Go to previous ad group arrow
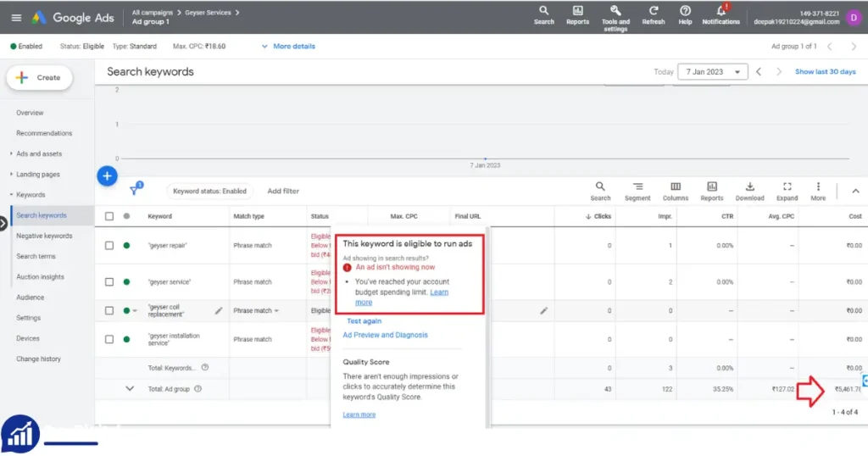Screen dimensions: 868x456 830,47
